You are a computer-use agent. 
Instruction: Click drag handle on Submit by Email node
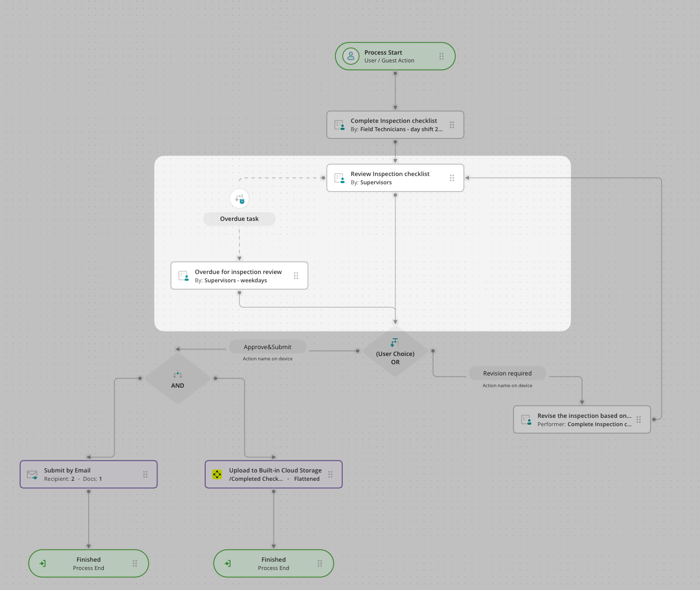tap(145, 474)
